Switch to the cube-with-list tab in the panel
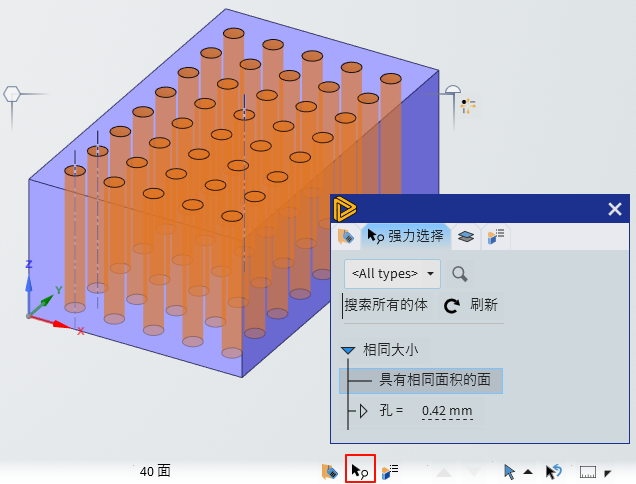Screen dimensions: 636x484 point(496,236)
